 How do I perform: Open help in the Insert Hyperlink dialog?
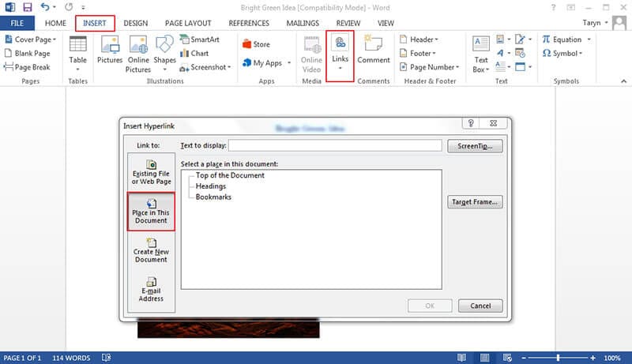click(x=470, y=123)
